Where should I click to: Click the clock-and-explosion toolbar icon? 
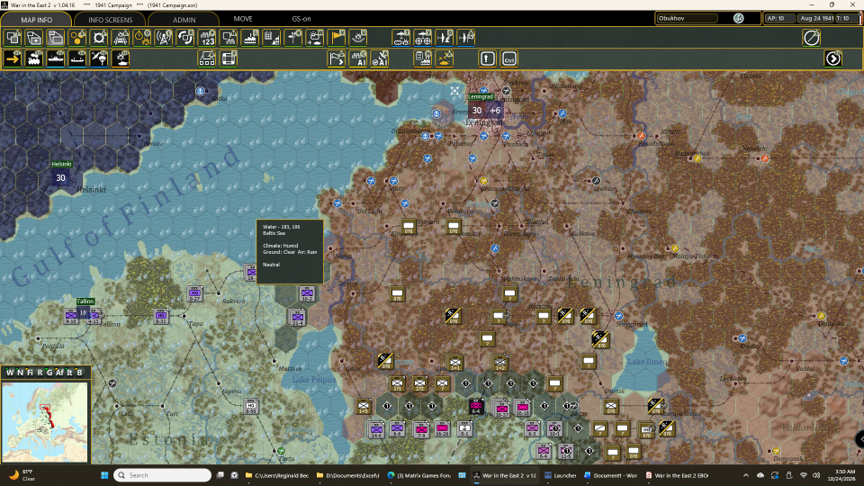tap(142, 37)
